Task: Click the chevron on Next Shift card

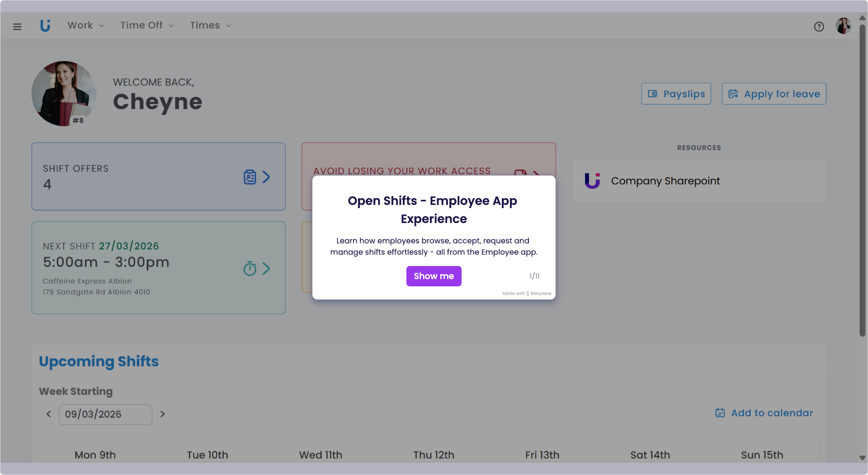Action: tap(266, 269)
